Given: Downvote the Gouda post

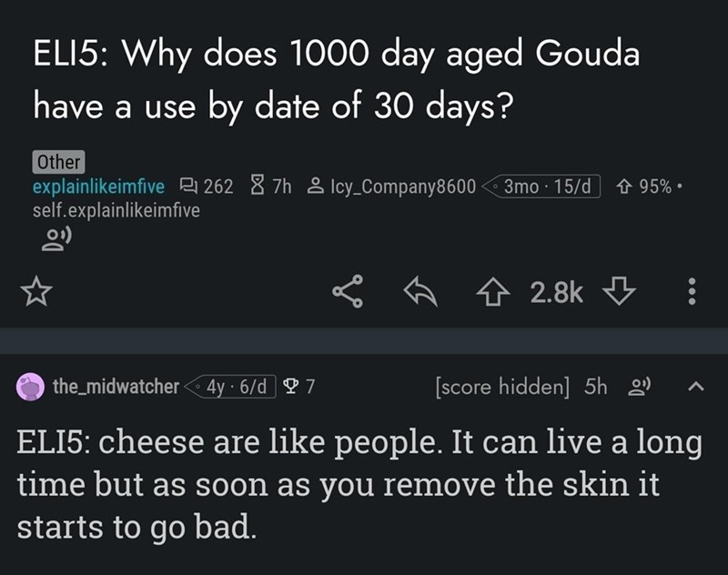Looking at the screenshot, I should [x=618, y=292].
